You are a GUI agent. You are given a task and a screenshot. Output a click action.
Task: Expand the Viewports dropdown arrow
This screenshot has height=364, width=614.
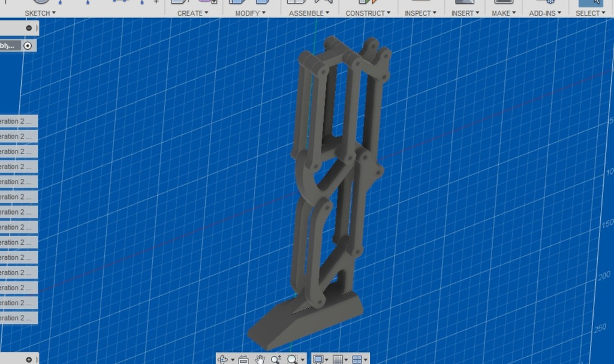[x=366, y=360]
